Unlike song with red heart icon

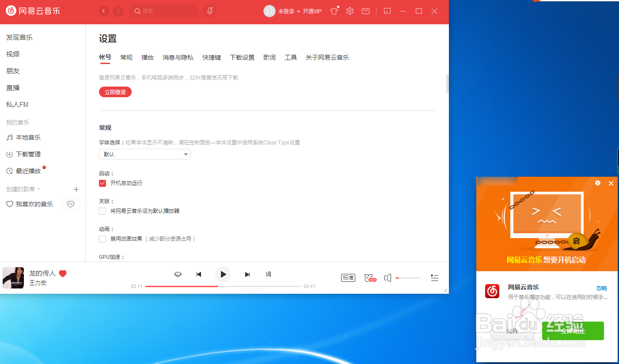[x=63, y=273]
